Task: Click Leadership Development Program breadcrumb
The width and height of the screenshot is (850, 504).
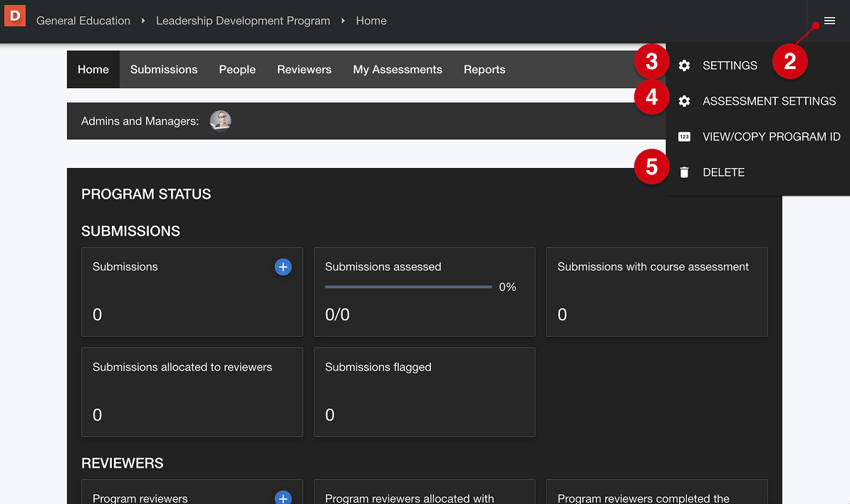Action: 243,21
